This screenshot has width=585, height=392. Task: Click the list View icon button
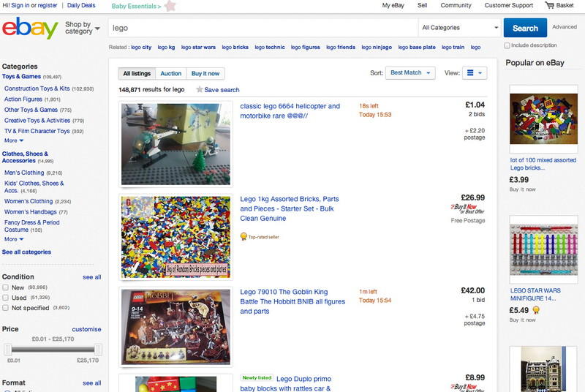[x=474, y=72]
